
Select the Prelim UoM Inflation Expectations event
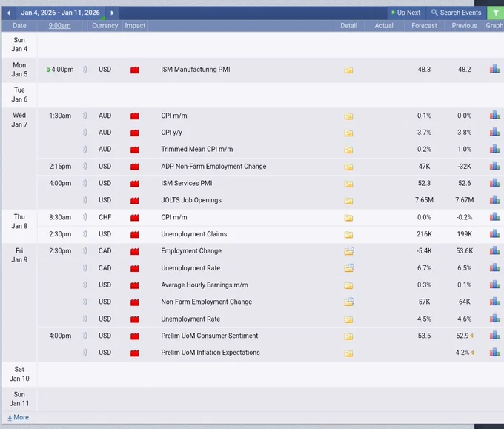[x=210, y=353]
